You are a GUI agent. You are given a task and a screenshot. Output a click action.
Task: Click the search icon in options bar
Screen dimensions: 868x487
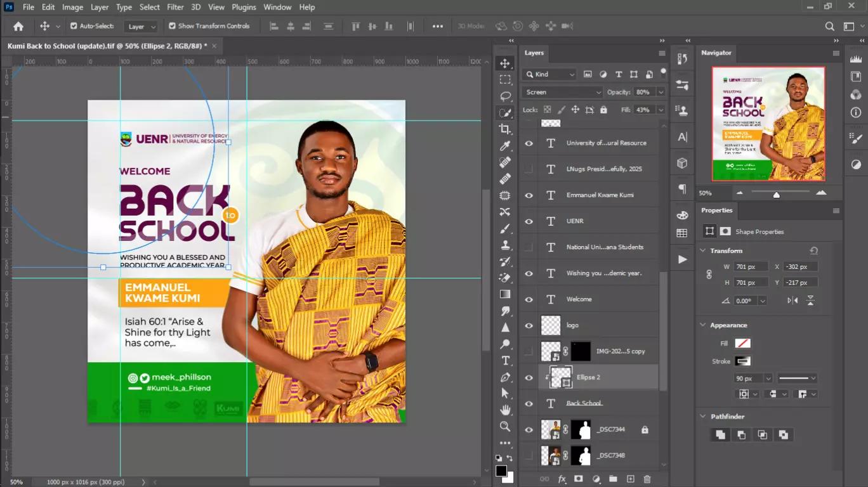829,26
